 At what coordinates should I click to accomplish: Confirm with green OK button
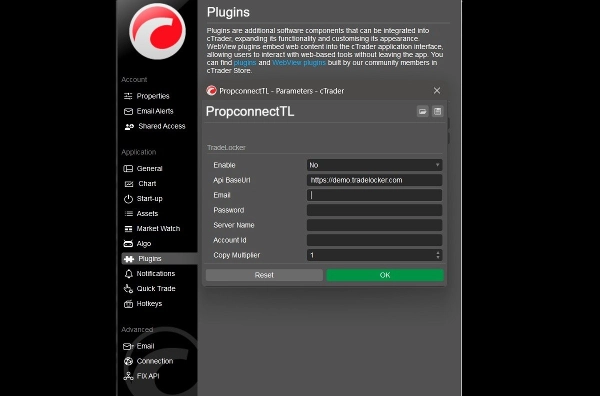click(385, 275)
